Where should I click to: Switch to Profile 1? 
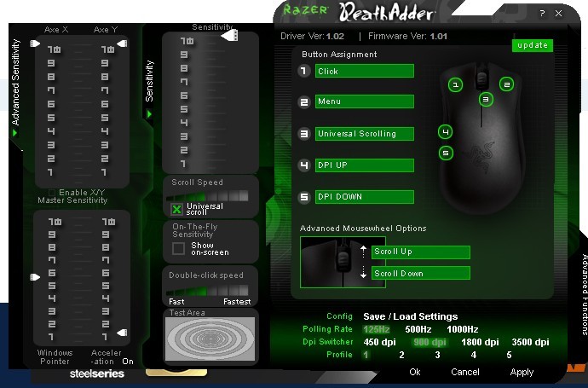pyautogui.click(x=366, y=355)
